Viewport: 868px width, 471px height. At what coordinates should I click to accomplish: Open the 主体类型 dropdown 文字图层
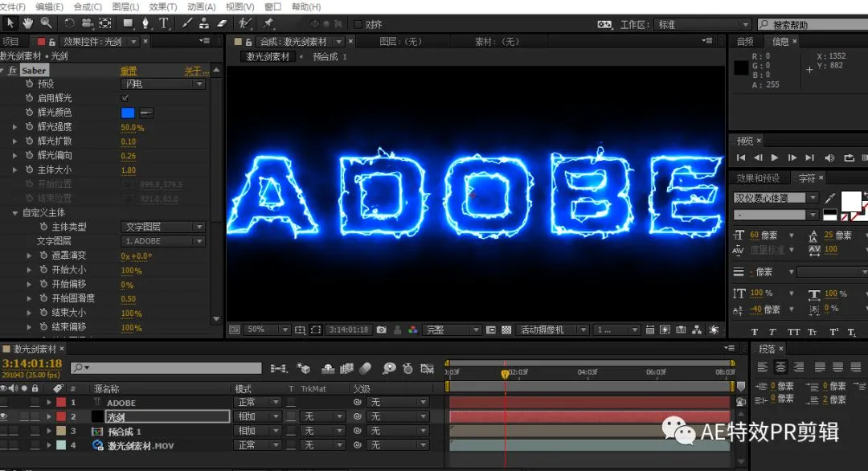point(163,227)
